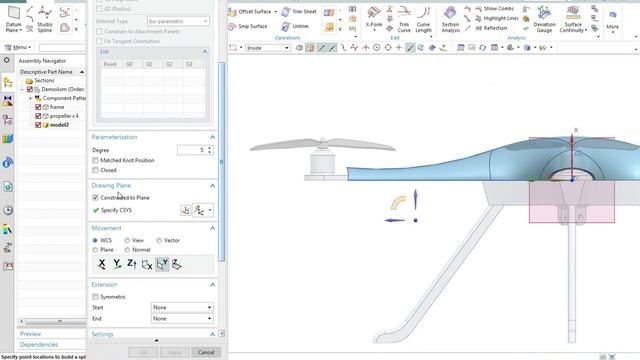640x360 pixels.
Task: Select the model2 component in tree
Action: point(59,125)
